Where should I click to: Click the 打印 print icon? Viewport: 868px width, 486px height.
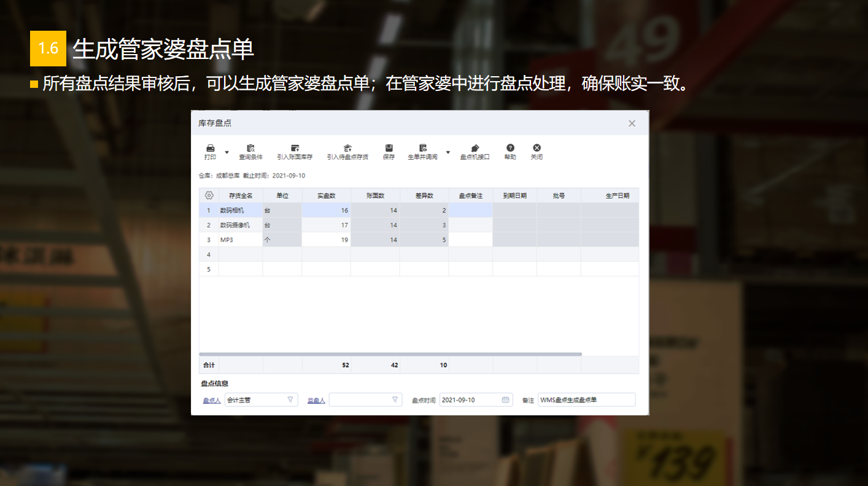(x=210, y=149)
